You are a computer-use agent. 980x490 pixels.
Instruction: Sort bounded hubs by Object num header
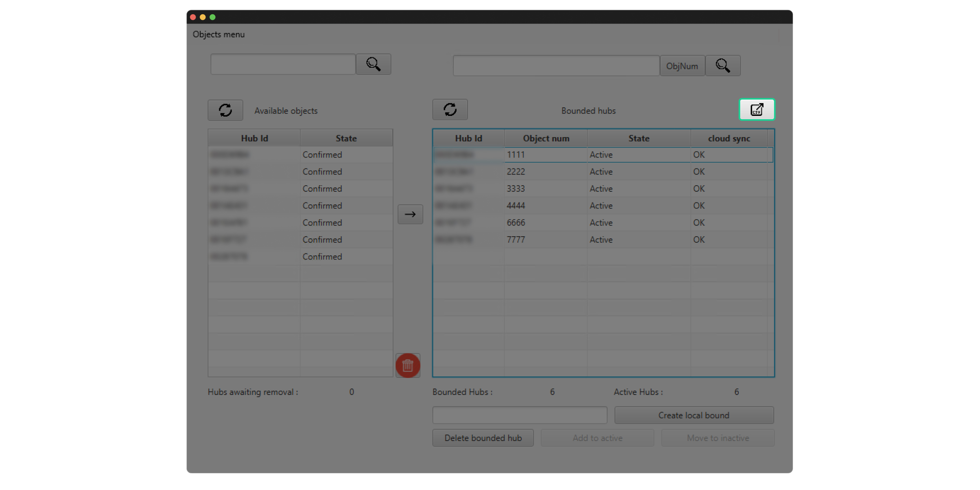point(546,138)
